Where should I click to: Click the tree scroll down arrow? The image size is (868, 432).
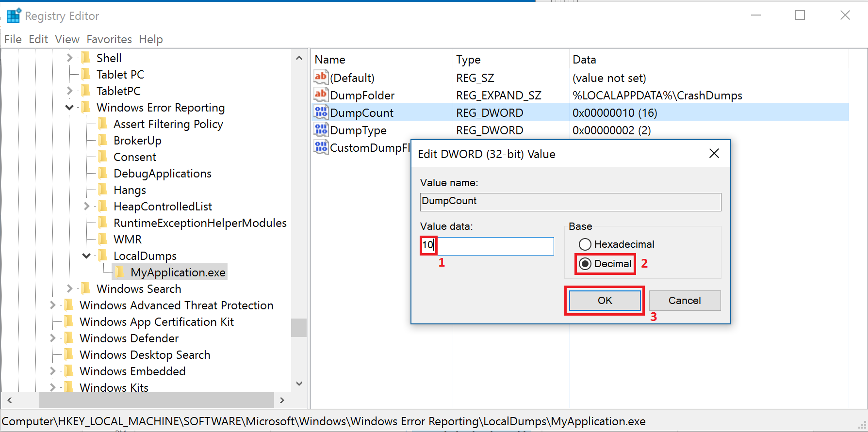click(299, 384)
